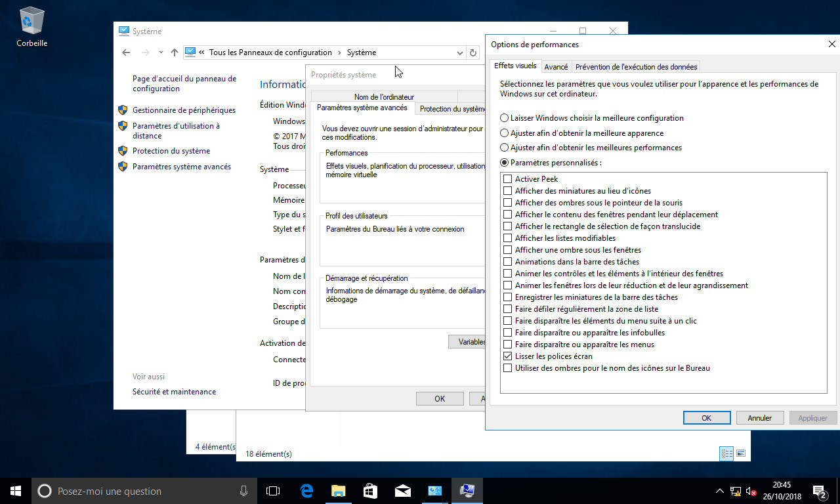840x504 pixels.
Task: Open the recent locations dropdown arrow
Action: point(161,52)
